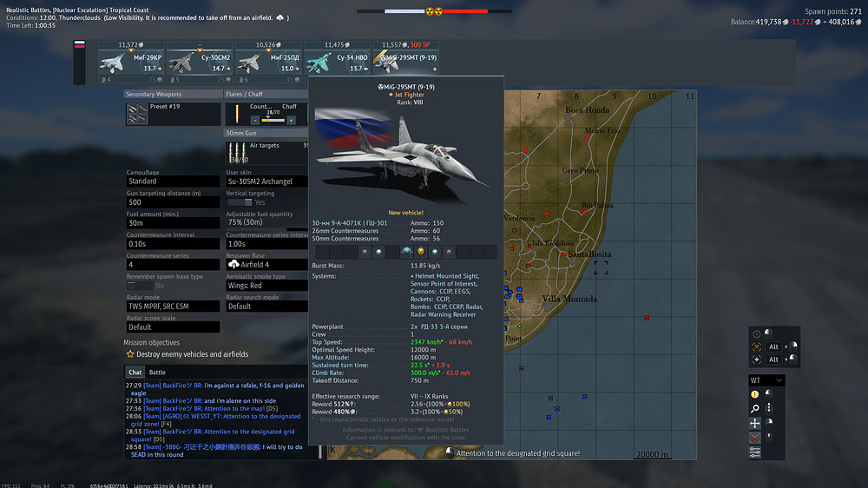Switch to the Chat tab
This screenshot has width=868, height=488.
click(x=135, y=373)
